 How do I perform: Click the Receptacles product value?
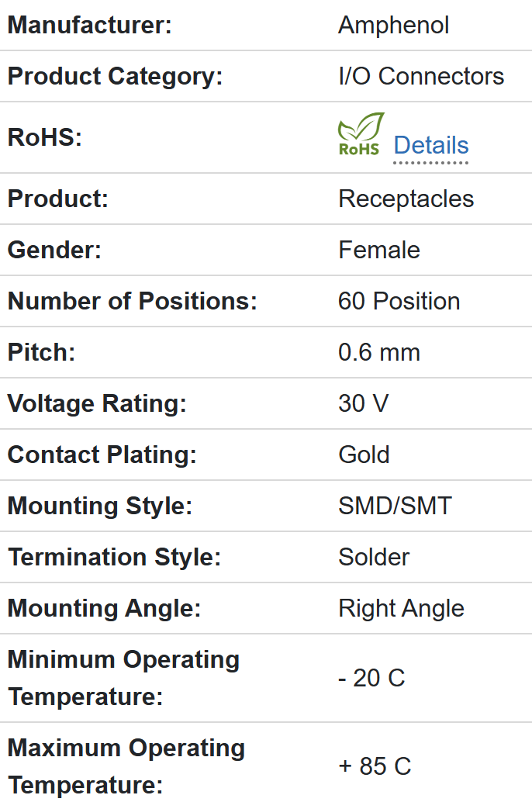tap(406, 199)
